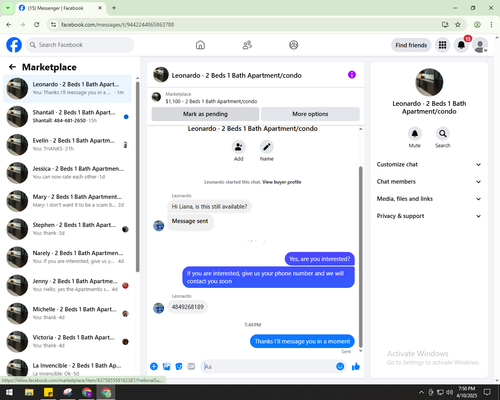Show hidden system tray icons
500x400 pixels.
(x=421, y=392)
